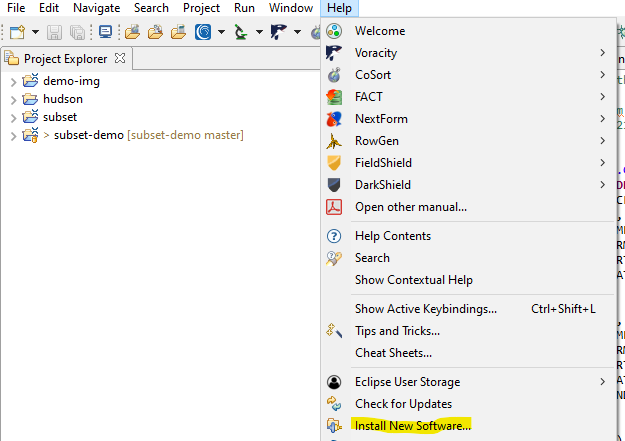
Task: Click the New wizard toolbar icon
Action: click(17, 32)
